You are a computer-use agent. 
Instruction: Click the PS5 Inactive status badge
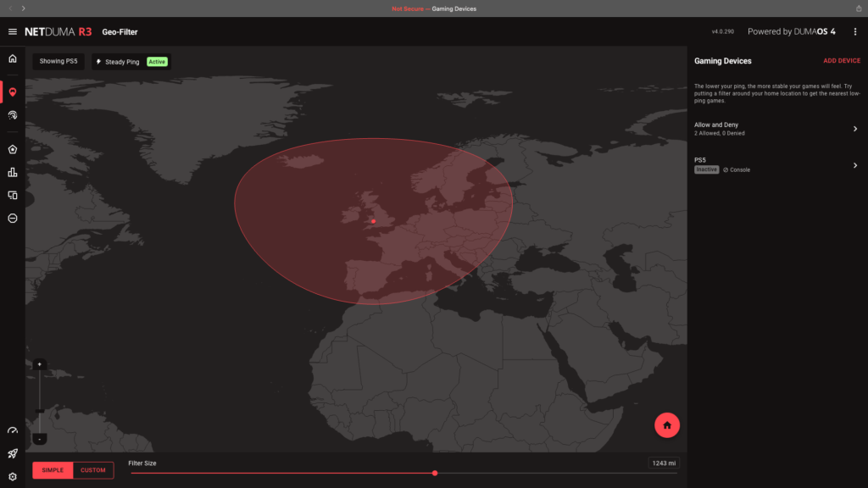(706, 169)
